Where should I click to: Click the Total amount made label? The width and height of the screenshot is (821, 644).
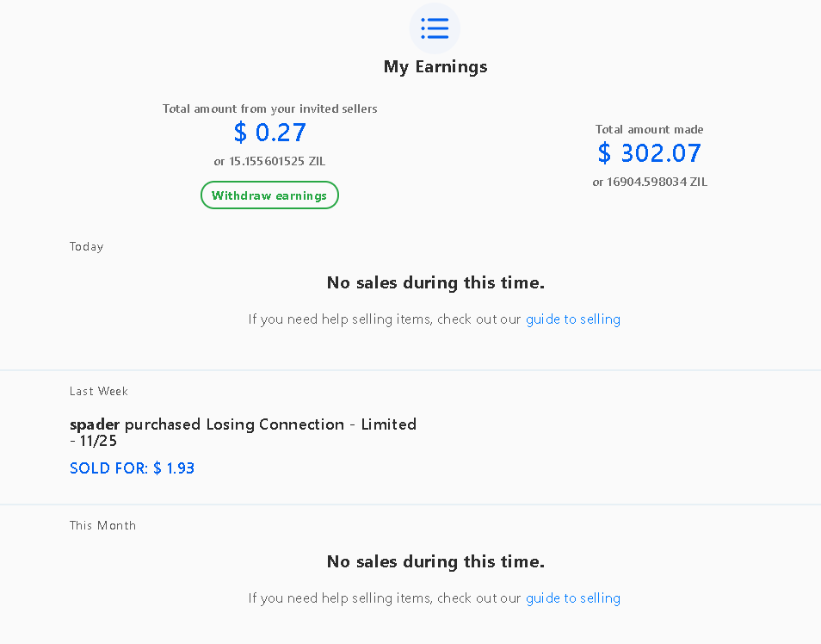pos(649,129)
